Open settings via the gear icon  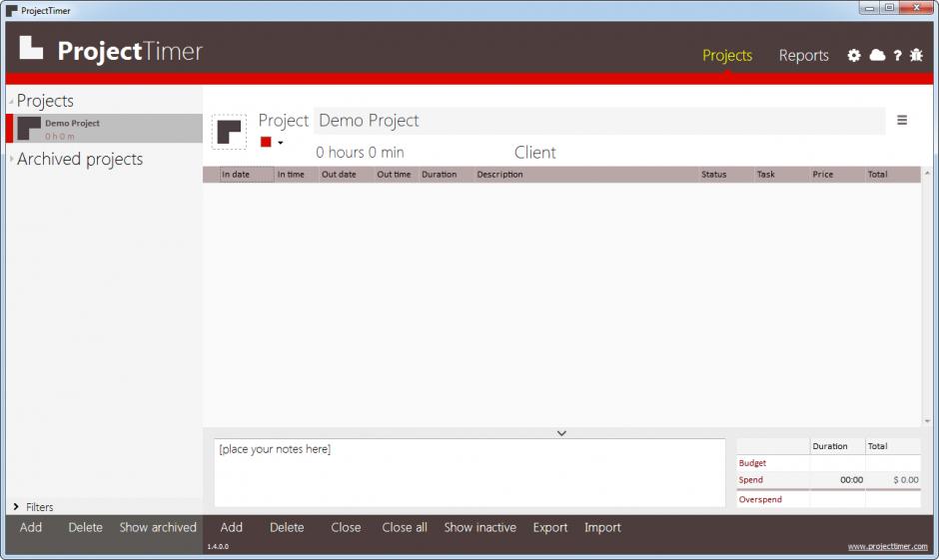853,56
